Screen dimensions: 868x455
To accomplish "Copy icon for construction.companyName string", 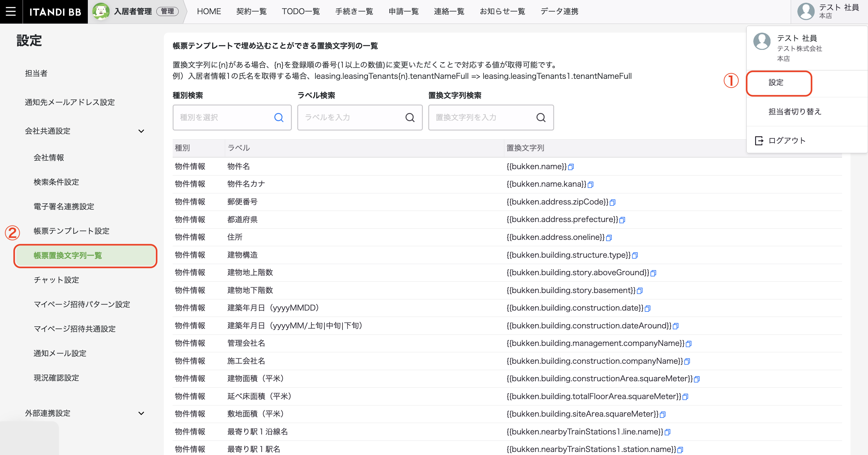I will point(687,361).
